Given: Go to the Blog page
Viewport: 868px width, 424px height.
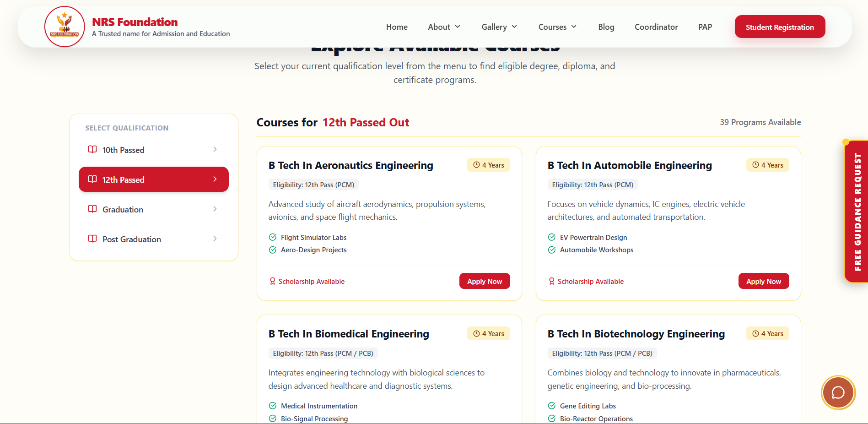Looking at the screenshot, I should [606, 27].
